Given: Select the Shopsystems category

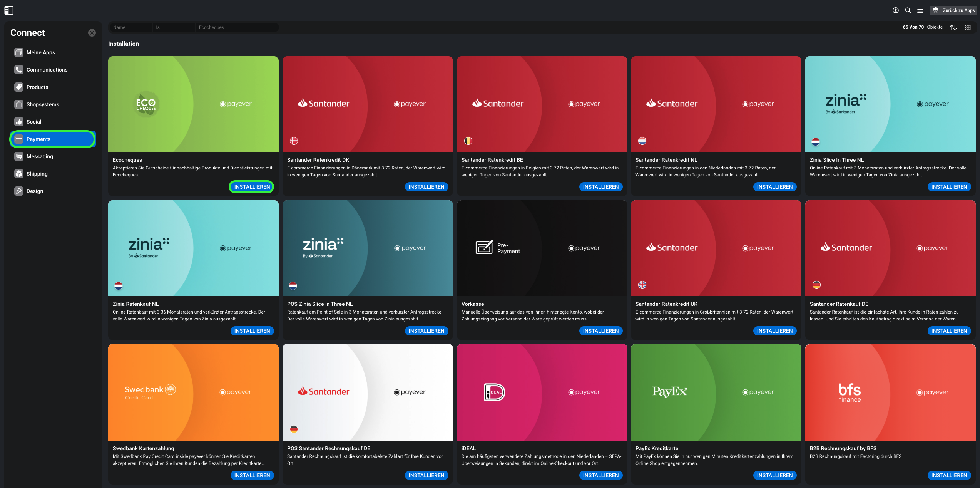Looking at the screenshot, I should click(x=53, y=104).
